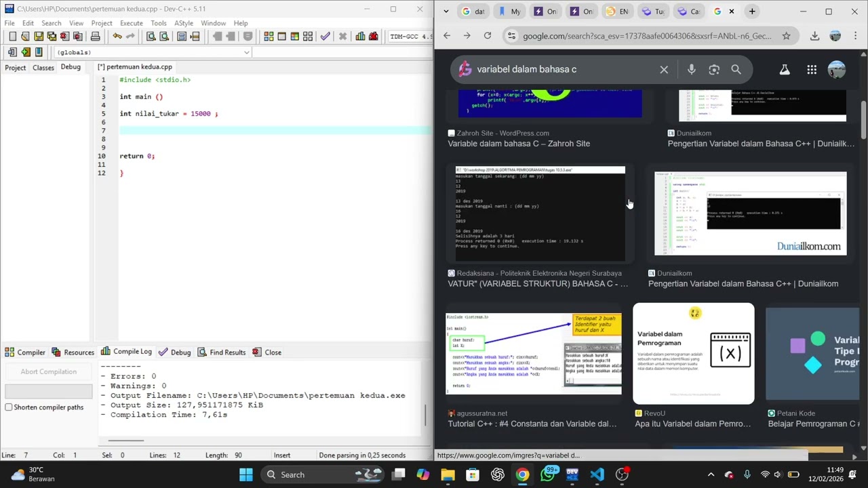Open the Execute menu in Dev-C++
Image resolution: width=868 pixels, height=488 pixels.
click(132, 23)
